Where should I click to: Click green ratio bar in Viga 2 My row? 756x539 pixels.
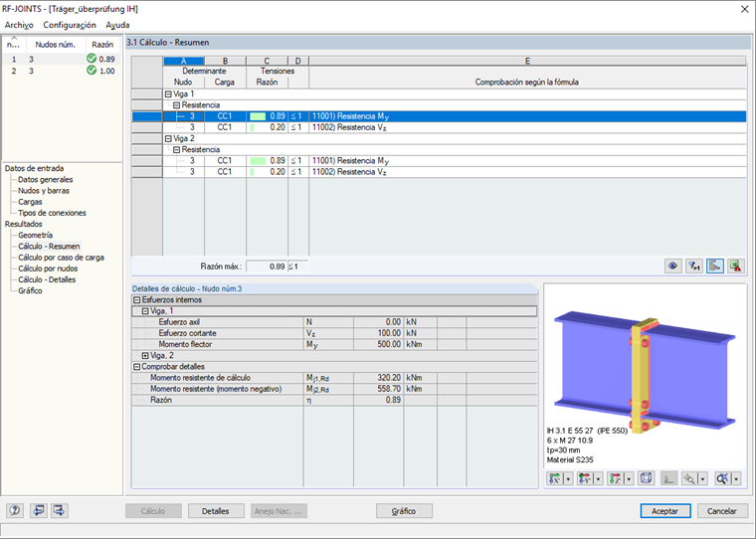coord(258,160)
